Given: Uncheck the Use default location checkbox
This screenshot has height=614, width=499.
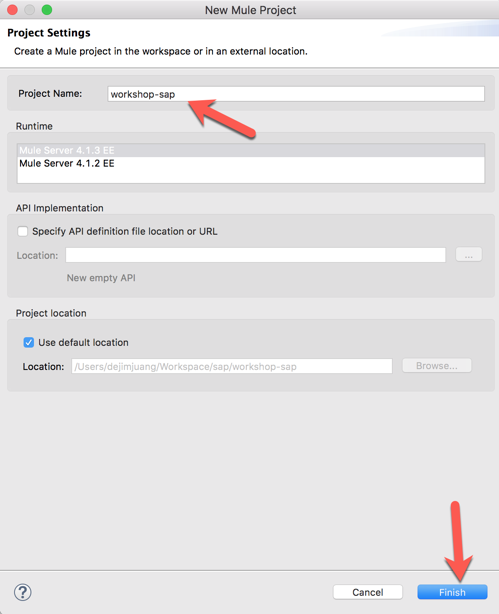Looking at the screenshot, I should [29, 343].
